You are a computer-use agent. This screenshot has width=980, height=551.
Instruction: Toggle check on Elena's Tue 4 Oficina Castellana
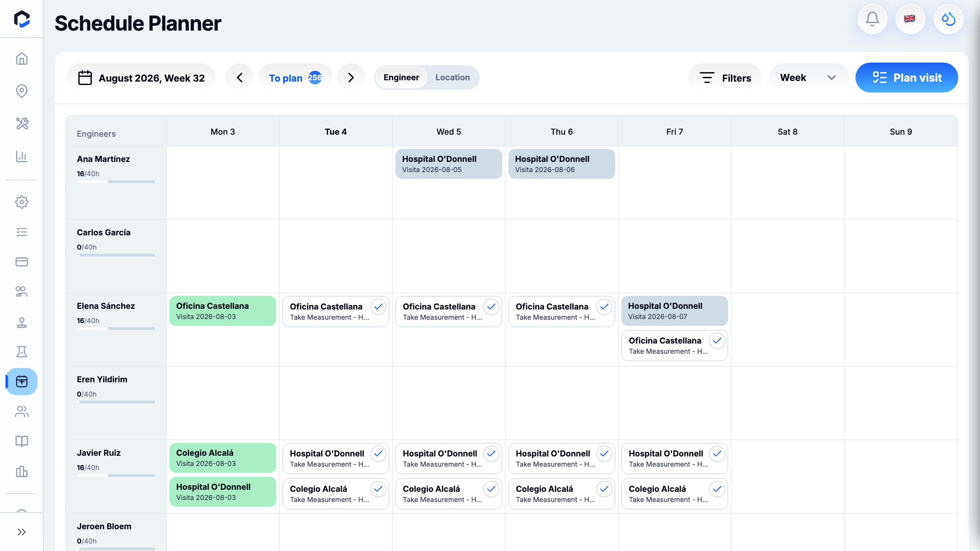coord(378,306)
